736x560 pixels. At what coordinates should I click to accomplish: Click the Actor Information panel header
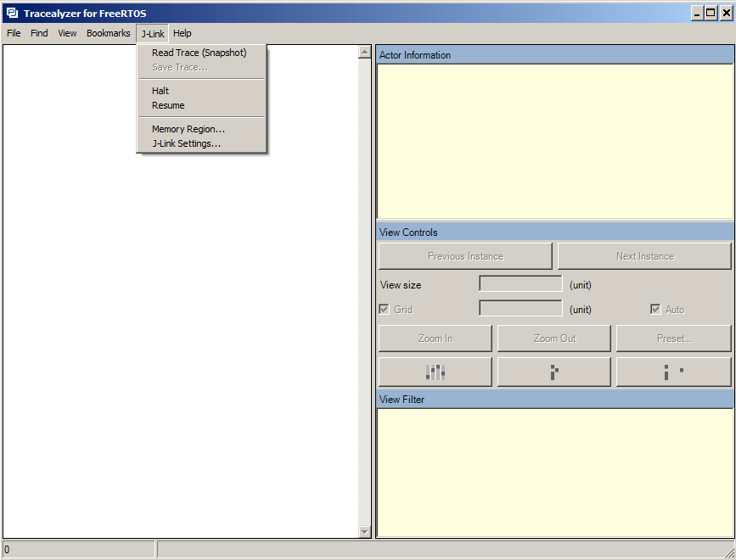tap(555, 55)
